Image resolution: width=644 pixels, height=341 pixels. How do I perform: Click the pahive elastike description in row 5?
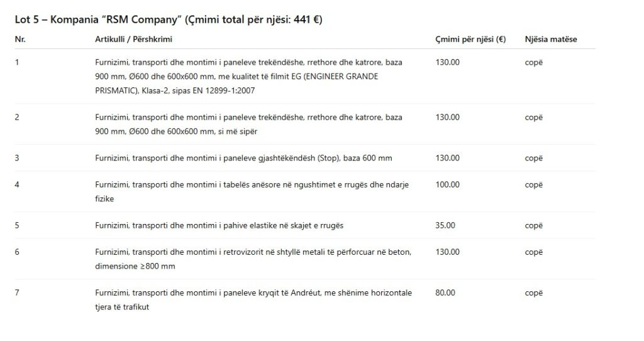tap(219, 225)
